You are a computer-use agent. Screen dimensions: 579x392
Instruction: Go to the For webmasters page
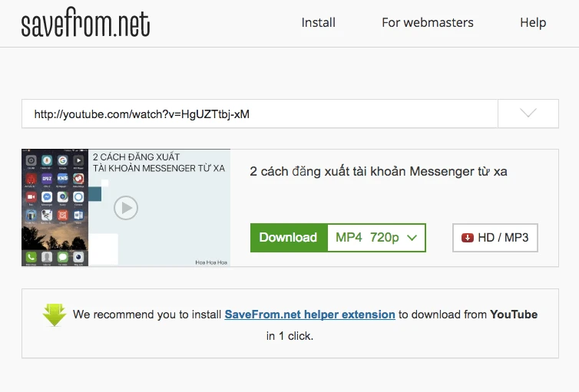428,23
